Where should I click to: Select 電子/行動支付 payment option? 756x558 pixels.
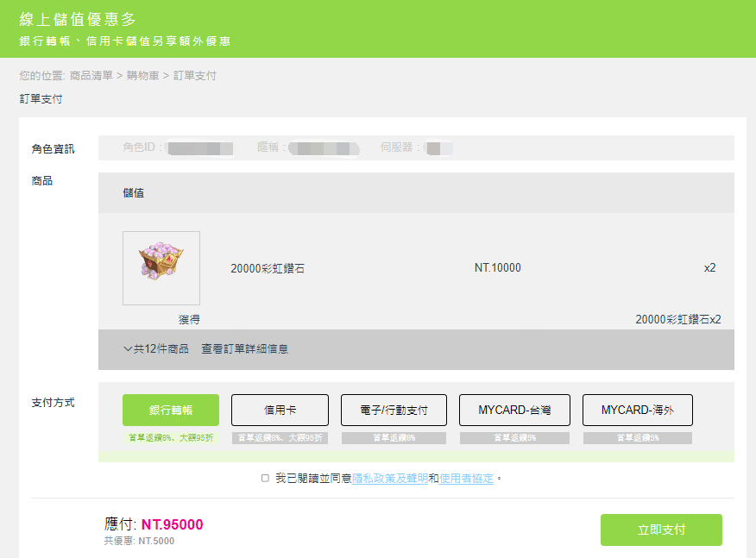point(394,411)
